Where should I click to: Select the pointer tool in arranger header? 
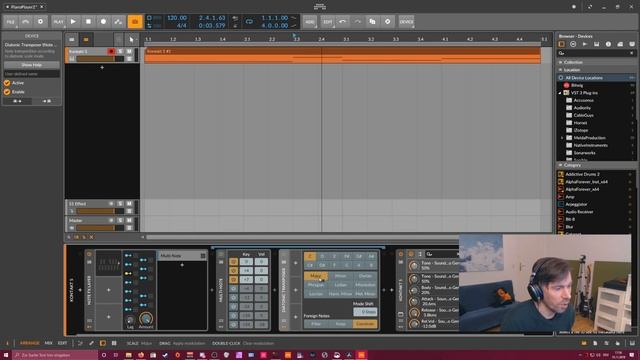[x=131, y=40]
